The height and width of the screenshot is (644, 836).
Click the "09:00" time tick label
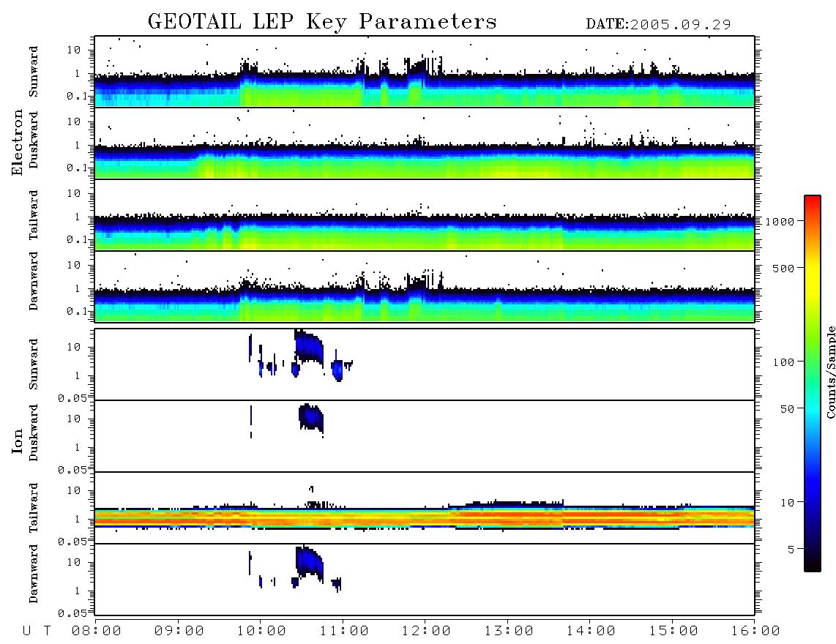point(179,631)
